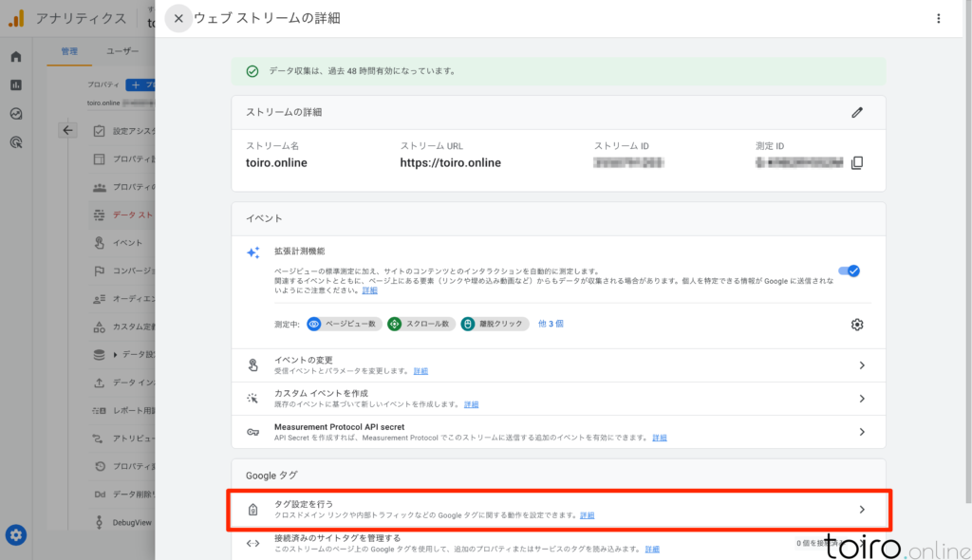Toggle off enhanced measurement switch
Image resolution: width=972 pixels, height=560 pixels.
[849, 271]
